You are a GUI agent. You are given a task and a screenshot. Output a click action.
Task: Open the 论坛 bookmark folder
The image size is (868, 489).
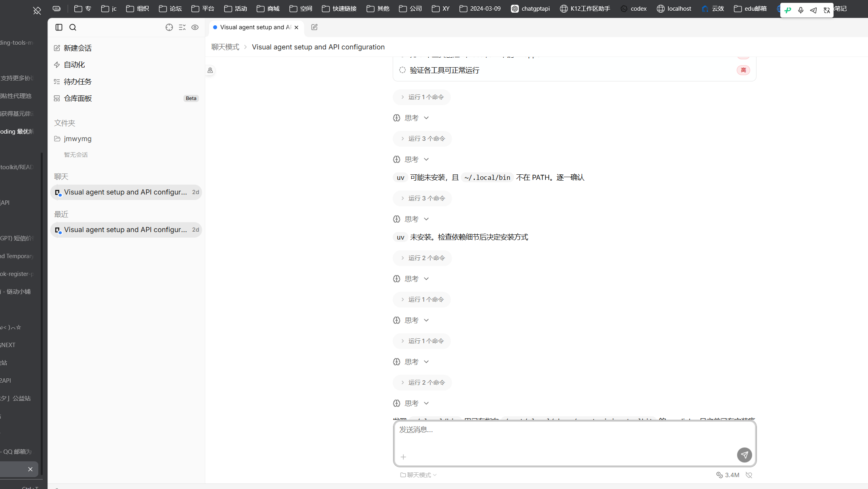(x=170, y=9)
